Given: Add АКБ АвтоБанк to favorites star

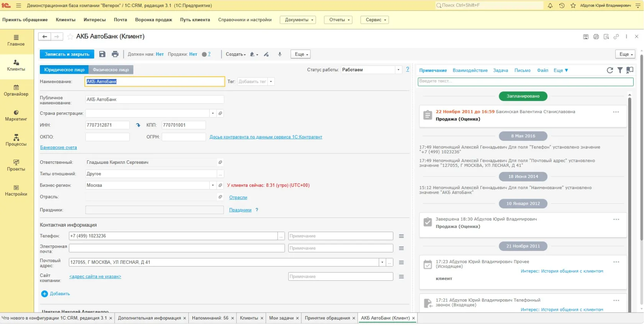Looking at the screenshot, I should pyautogui.click(x=70, y=36).
